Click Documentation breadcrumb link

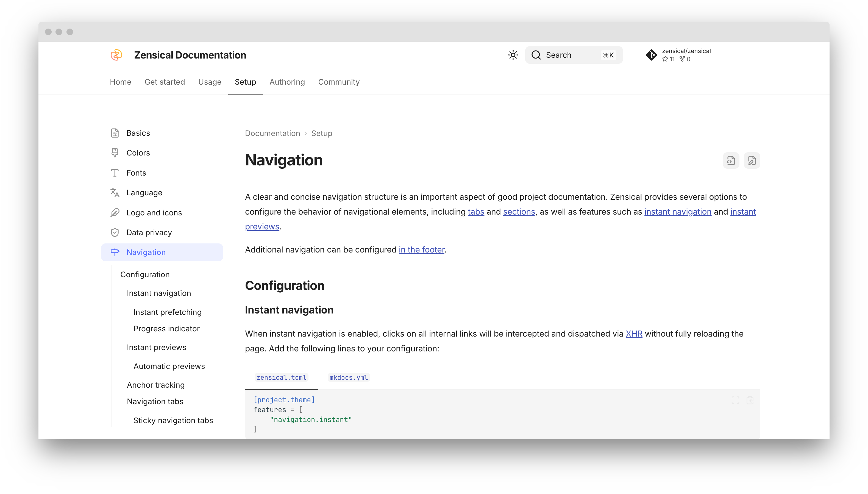(x=272, y=133)
